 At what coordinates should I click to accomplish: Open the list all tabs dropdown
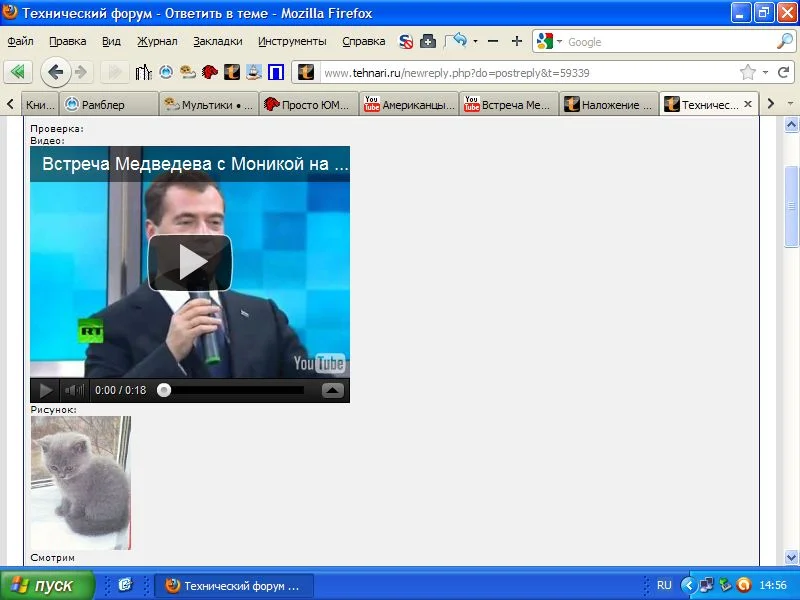[790, 104]
